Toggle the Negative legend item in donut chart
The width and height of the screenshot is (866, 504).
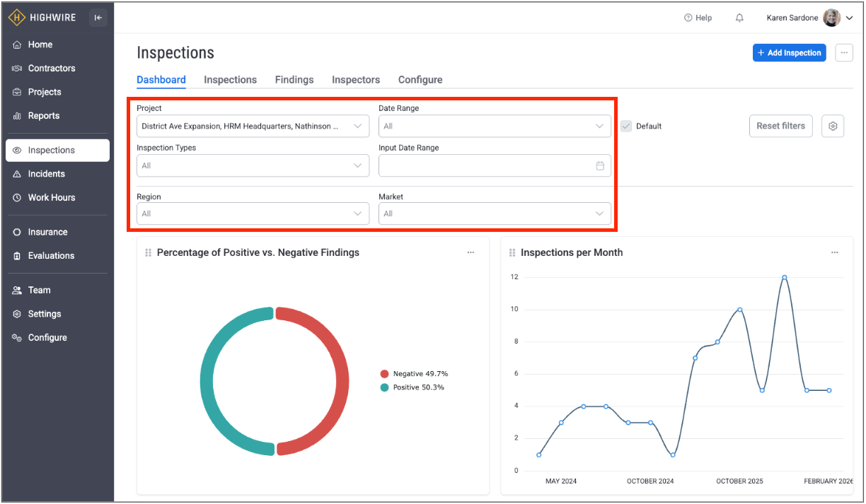click(414, 373)
